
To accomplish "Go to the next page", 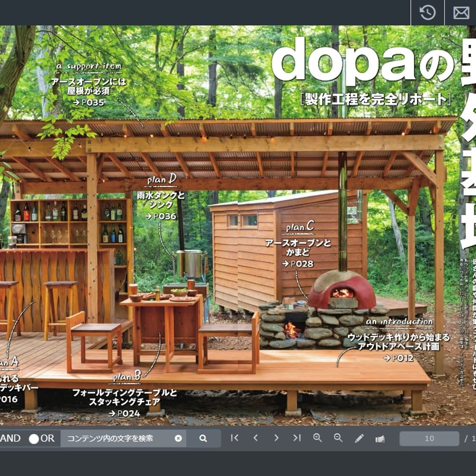I will 276,438.
